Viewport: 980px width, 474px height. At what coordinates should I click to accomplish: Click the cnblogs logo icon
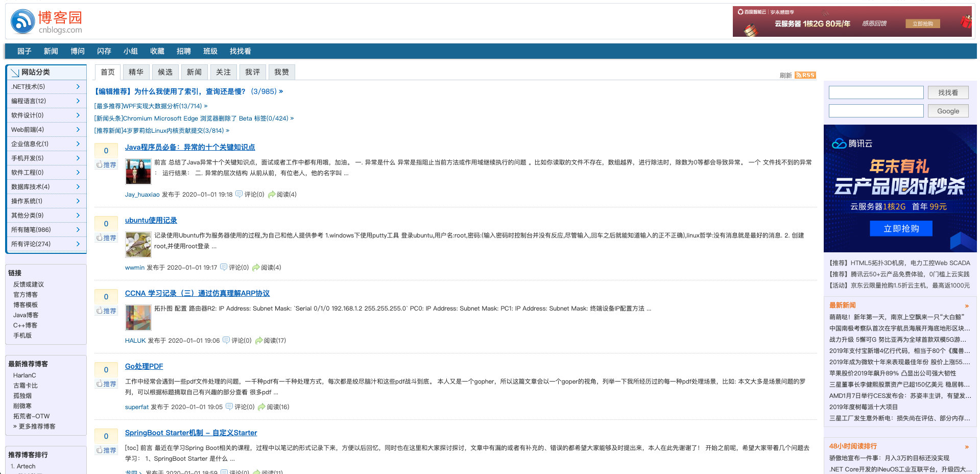click(x=22, y=21)
